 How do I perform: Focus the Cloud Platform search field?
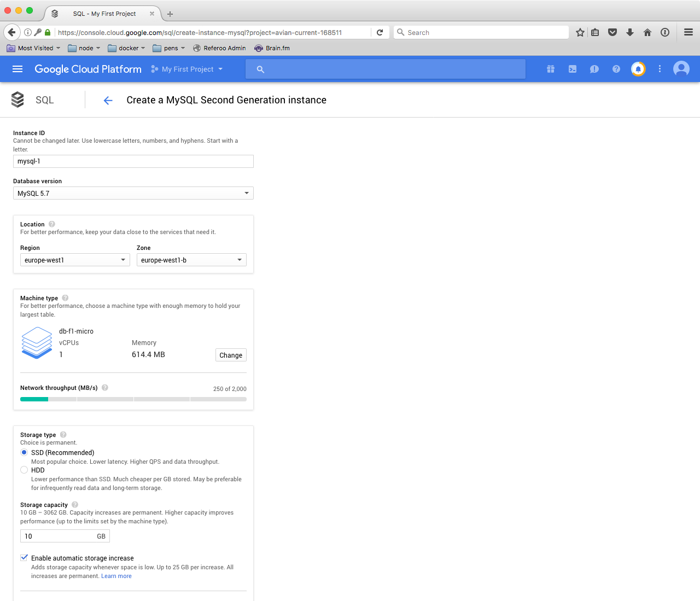point(386,69)
